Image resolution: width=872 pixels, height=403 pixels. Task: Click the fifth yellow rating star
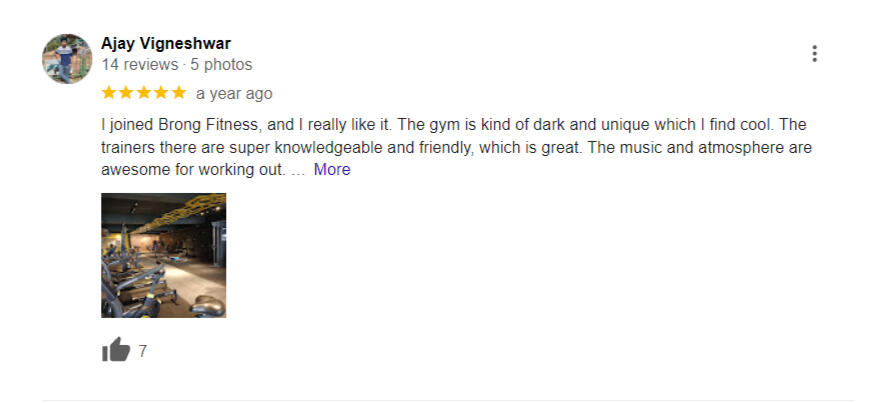pyautogui.click(x=178, y=93)
